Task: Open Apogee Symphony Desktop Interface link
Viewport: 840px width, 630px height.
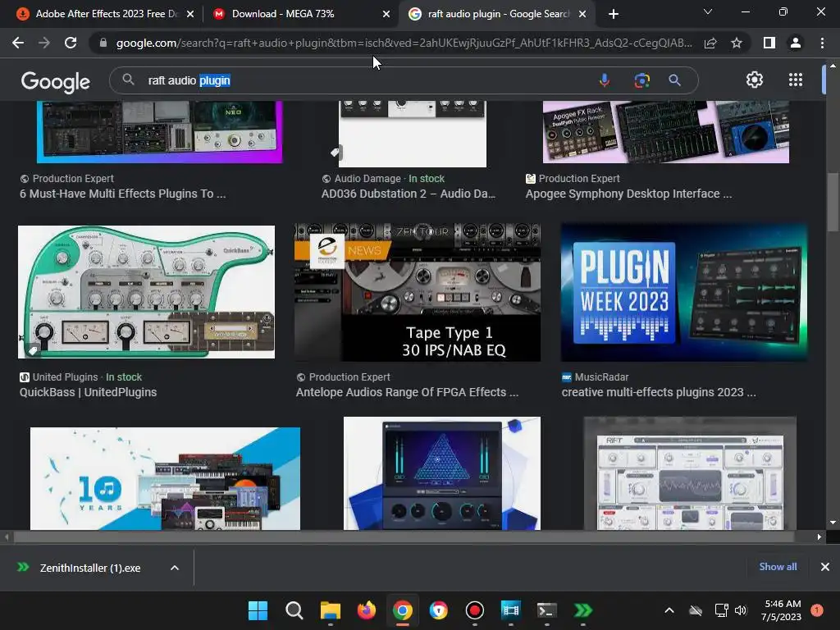Action: (x=628, y=194)
